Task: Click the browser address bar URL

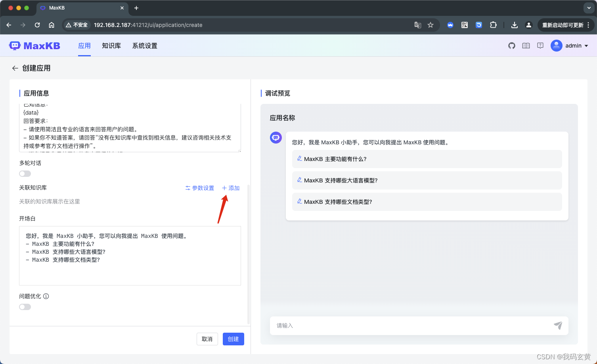Action: click(148, 25)
